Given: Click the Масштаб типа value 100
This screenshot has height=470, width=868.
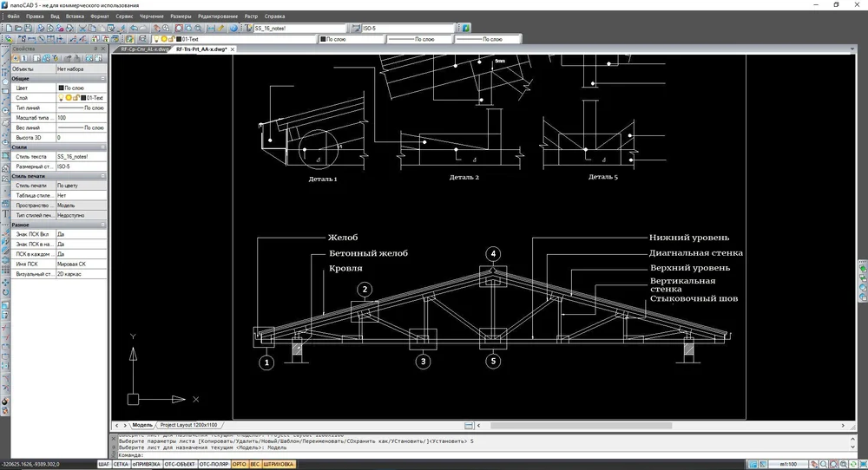Looking at the screenshot, I should point(82,118).
